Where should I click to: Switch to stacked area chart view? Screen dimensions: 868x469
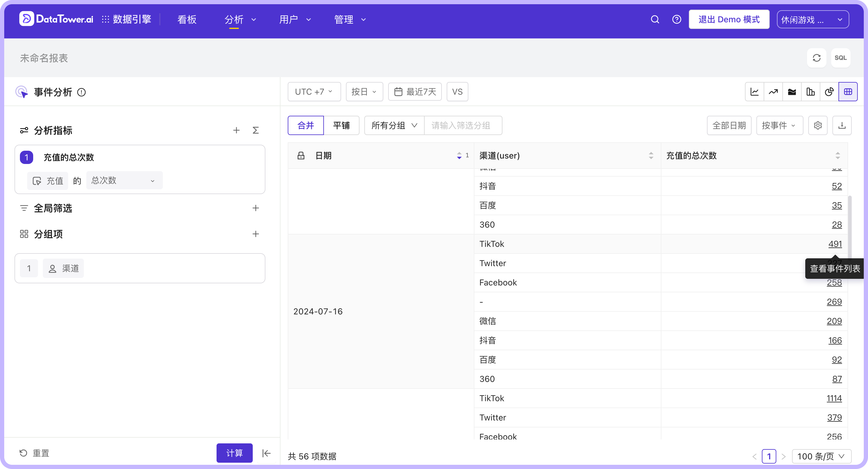pos(792,91)
